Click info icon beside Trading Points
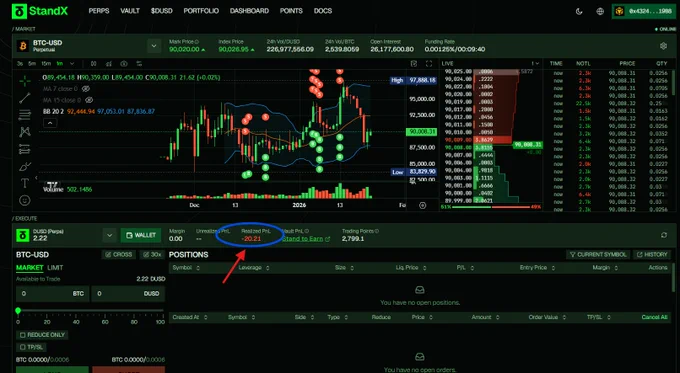Screen dimensions: 680x373 pos(376,231)
